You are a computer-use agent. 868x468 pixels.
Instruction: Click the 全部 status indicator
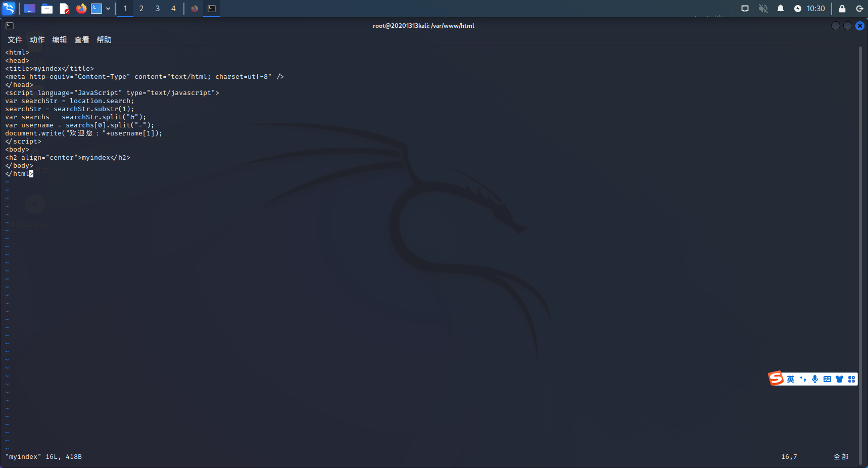point(841,457)
